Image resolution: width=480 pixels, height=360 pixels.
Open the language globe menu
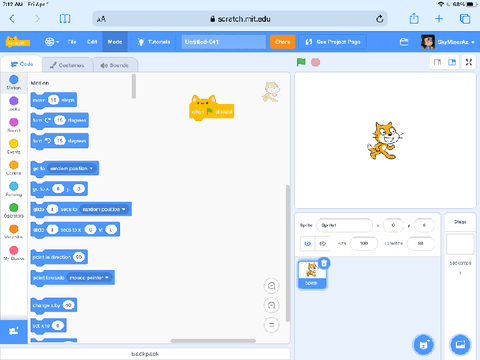point(52,42)
